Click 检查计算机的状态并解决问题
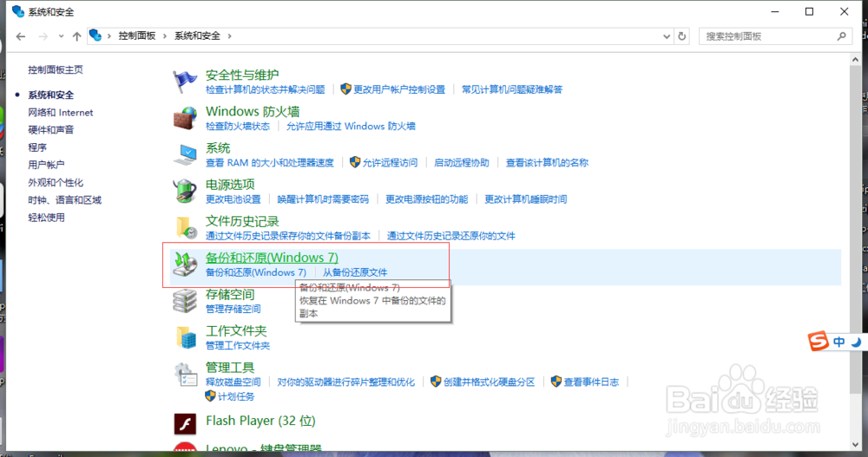The height and width of the screenshot is (457, 868). click(265, 89)
